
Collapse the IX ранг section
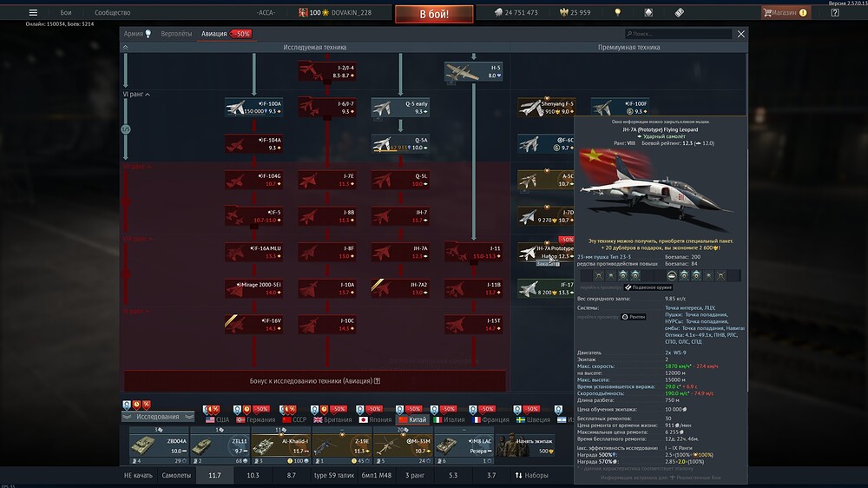point(136,312)
